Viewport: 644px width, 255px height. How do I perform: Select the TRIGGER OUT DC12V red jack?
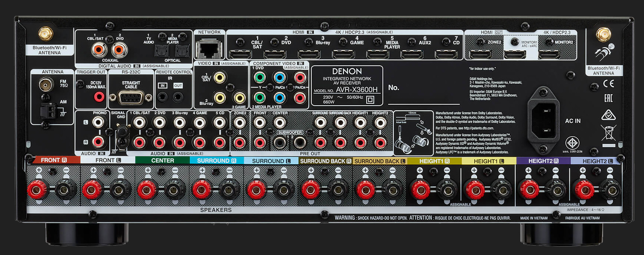click(99, 97)
